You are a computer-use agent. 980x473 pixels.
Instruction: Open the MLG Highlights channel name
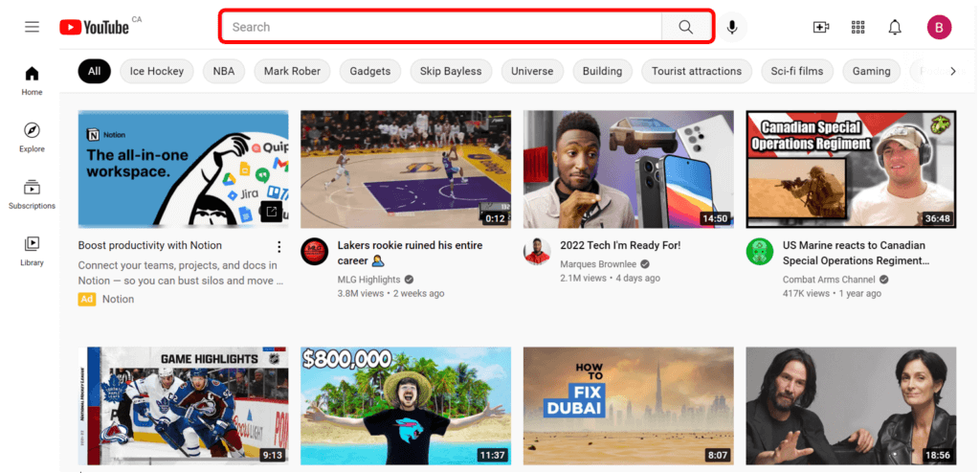click(368, 280)
